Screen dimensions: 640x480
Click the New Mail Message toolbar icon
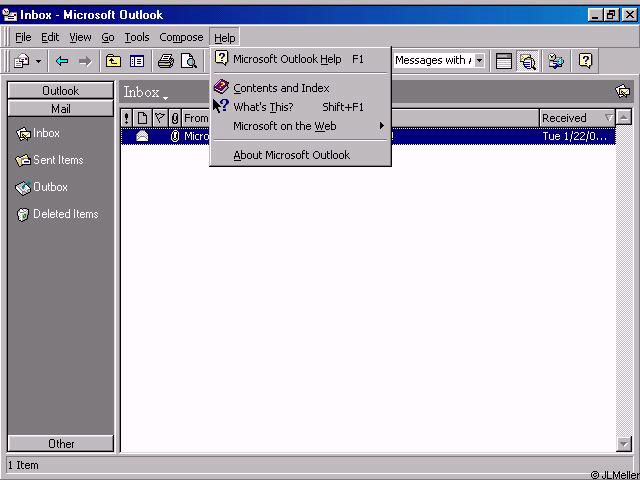pyautogui.click(x=21, y=61)
